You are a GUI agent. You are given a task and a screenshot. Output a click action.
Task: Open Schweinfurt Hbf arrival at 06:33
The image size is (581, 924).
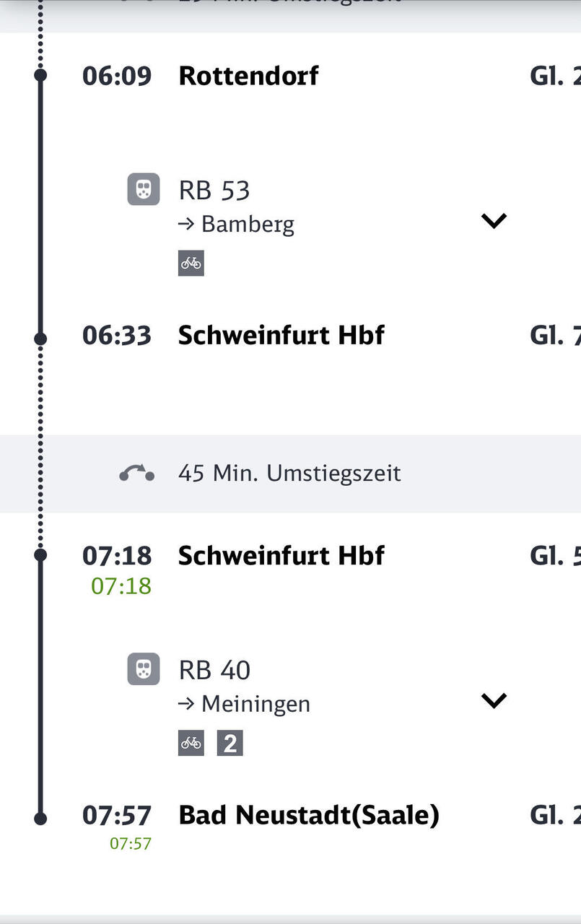click(x=281, y=336)
